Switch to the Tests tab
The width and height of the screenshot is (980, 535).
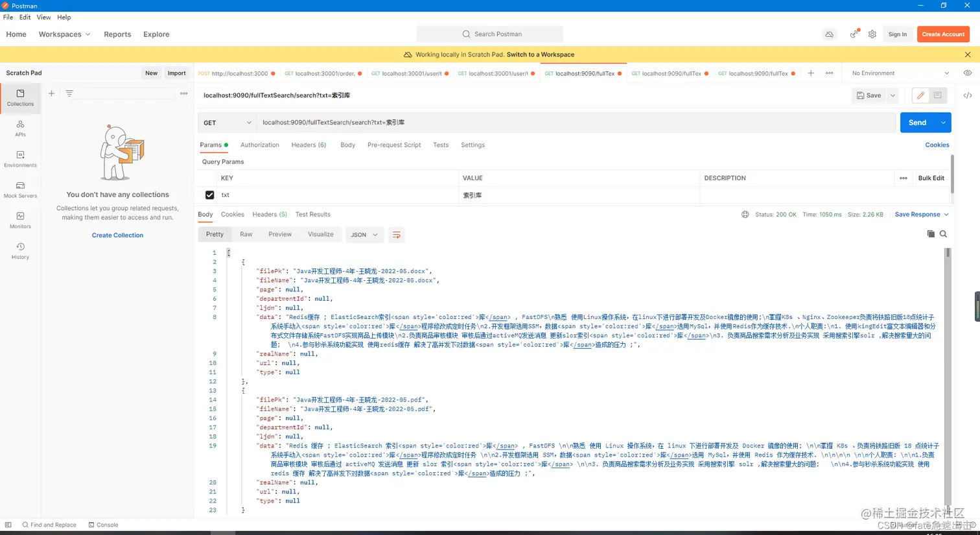tap(441, 145)
